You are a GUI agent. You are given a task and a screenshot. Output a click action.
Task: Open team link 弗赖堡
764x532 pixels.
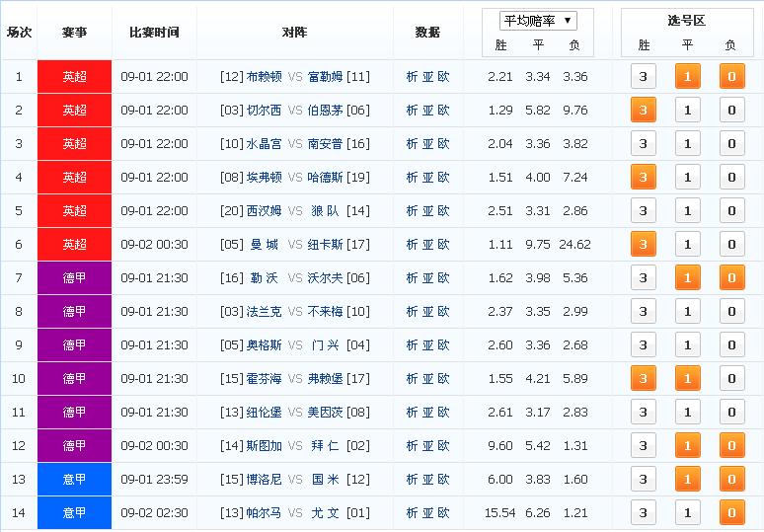325,379
